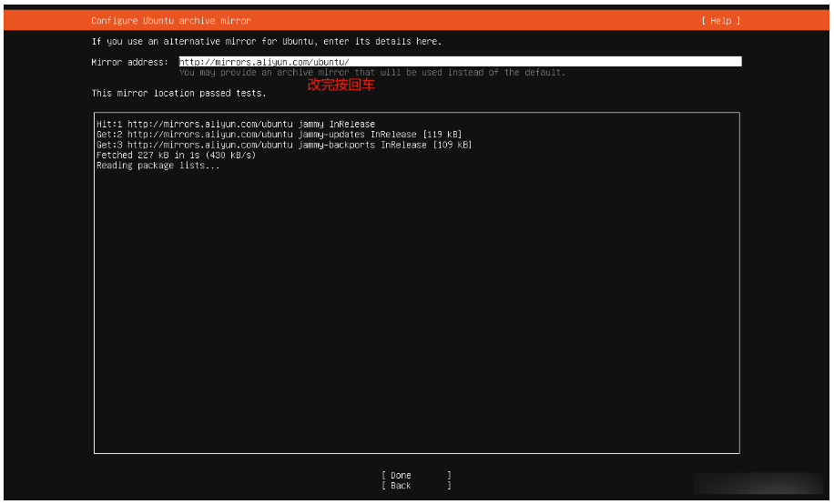834x504 pixels.
Task: Click the 'Configure Ubuntu archive mirror' title
Action: (x=171, y=21)
